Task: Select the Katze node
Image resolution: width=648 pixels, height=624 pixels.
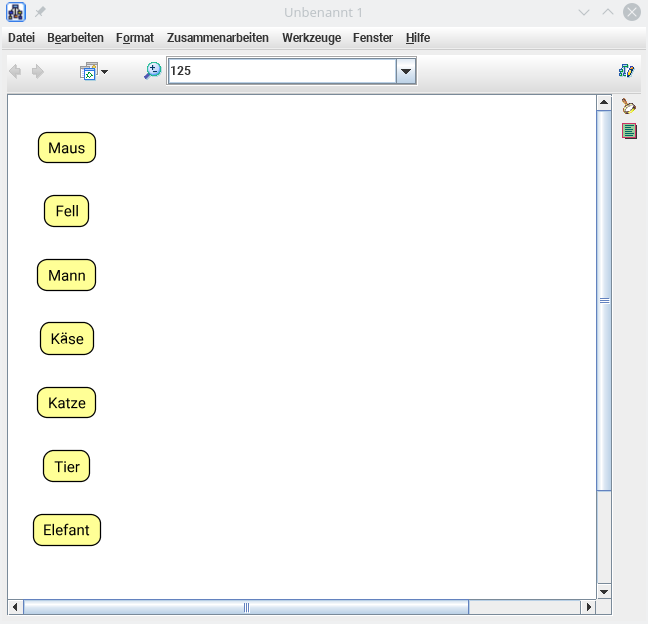Action: tap(67, 403)
